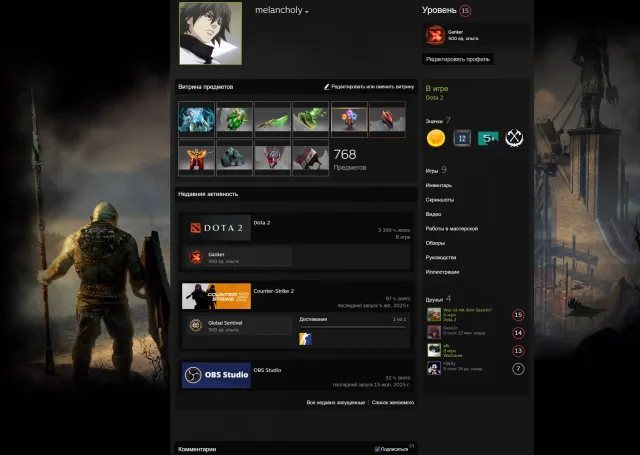Click the Counter-Strike 2 title link
Image resolution: width=640 pixels, height=455 pixels.
(x=273, y=291)
